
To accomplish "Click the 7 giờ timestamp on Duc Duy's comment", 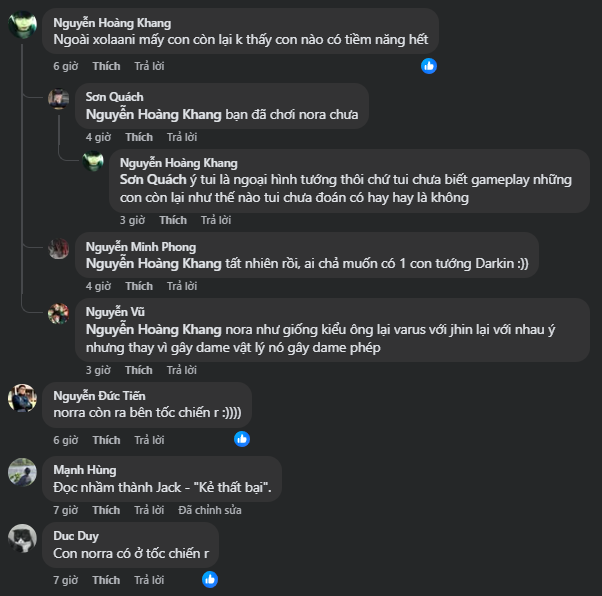I will tap(63, 580).
